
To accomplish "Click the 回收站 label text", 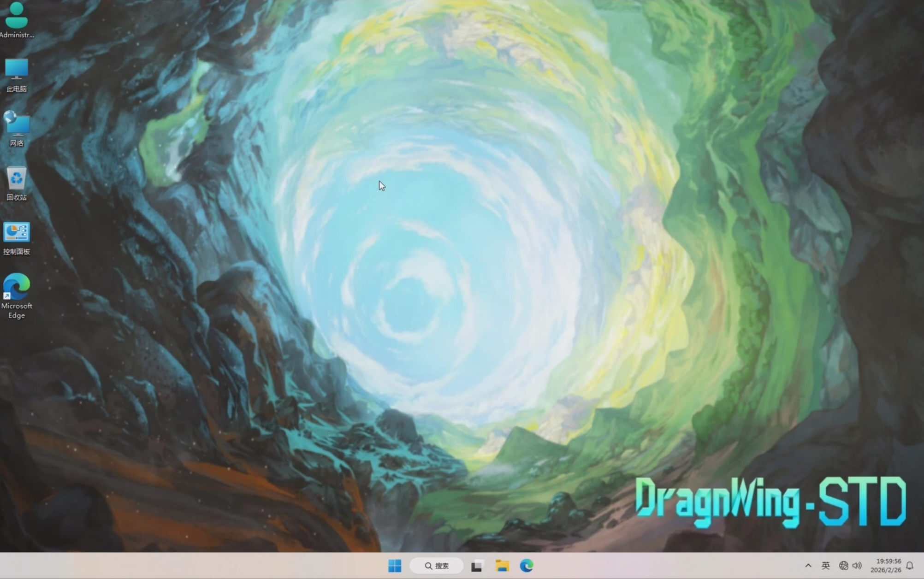I will [x=17, y=197].
